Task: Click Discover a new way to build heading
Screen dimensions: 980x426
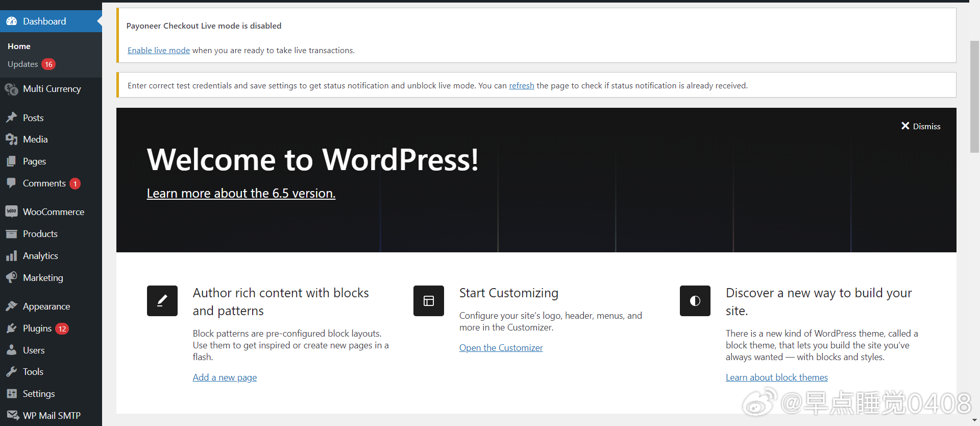Action: click(x=819, y=301)
